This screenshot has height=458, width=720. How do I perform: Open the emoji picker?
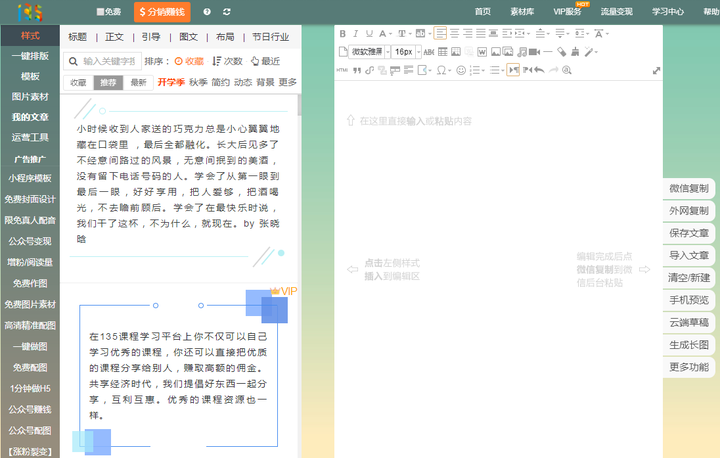(x=461, y=70)
